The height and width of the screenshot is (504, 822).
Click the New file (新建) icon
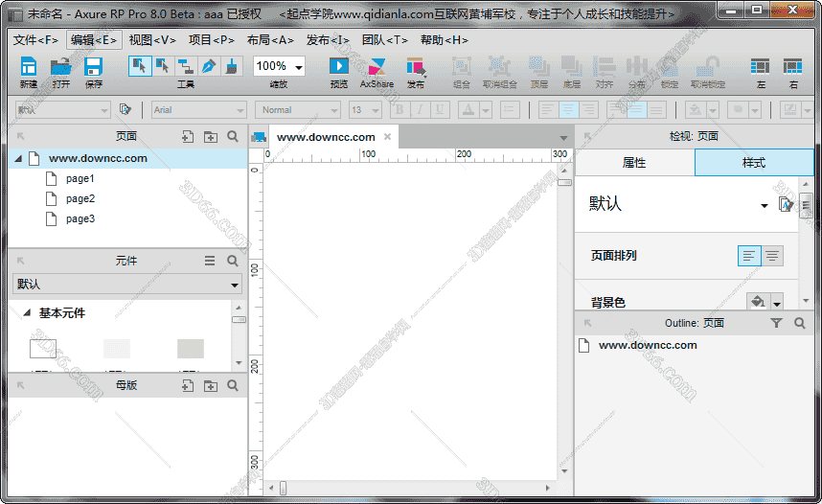[29, 66]
